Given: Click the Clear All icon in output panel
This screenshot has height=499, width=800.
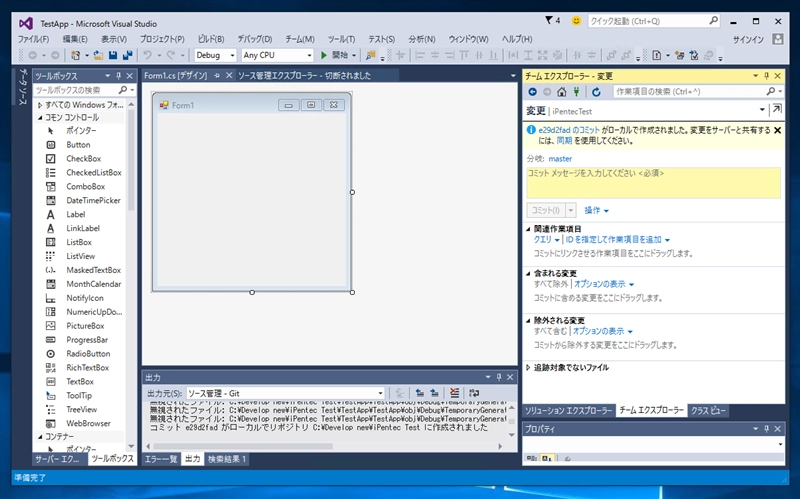Looking at the screenshot, I should (x=454, y=393).
